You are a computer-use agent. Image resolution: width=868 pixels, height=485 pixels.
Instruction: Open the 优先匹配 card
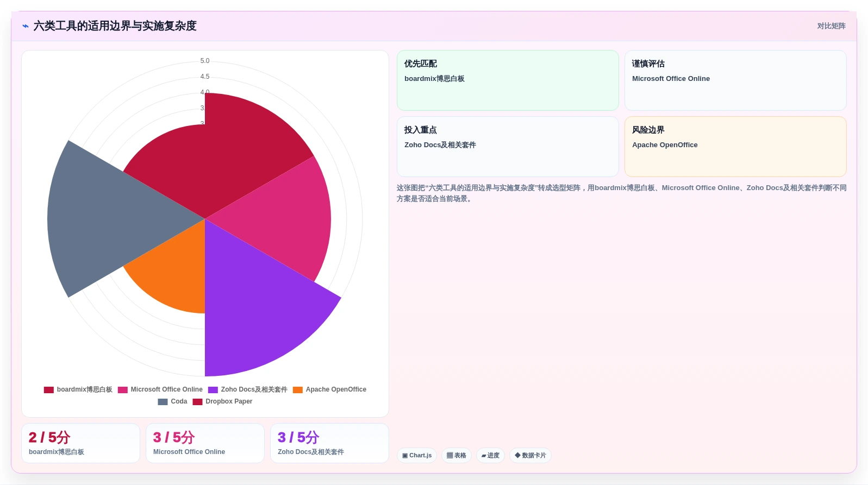pyautogui.click(x=508, y=80)
